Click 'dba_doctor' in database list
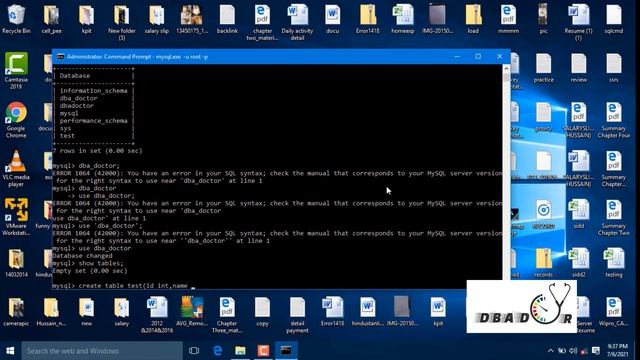Screen dimensions: 640x360 tap(78, 98)
